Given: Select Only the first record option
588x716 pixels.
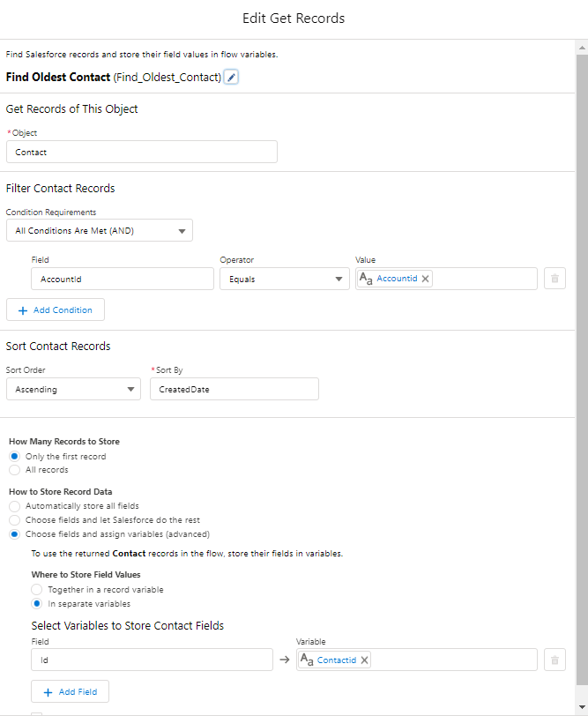Looking at the screenshot, I should 15,457.
